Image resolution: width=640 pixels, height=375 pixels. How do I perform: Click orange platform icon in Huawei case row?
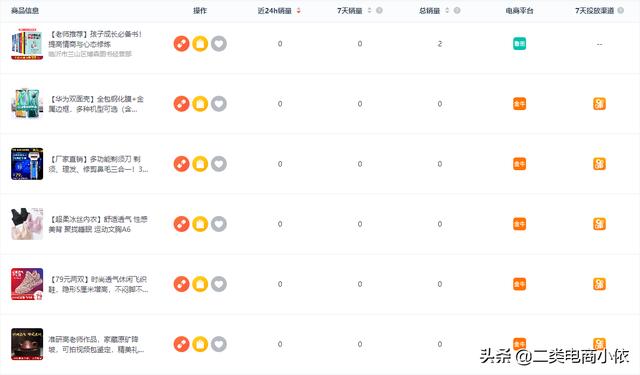[x=519, y=104]
